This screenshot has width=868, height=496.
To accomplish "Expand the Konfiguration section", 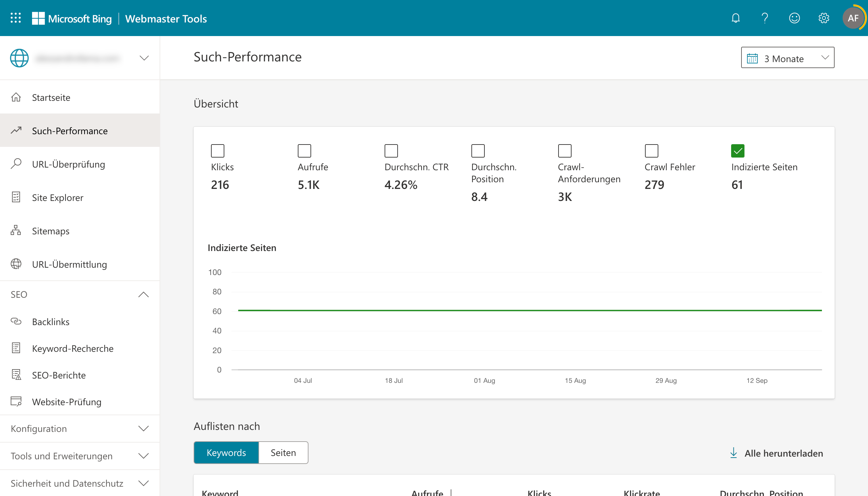I will 144,428.
